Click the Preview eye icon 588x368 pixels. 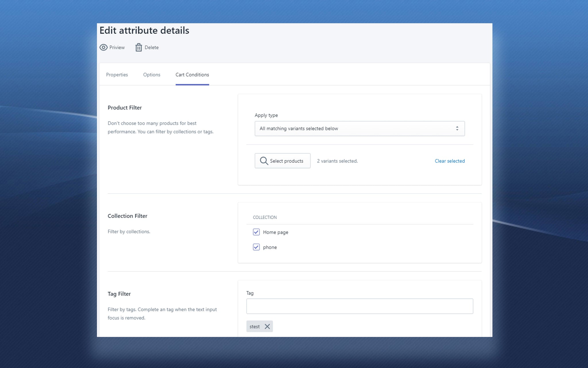tap(103, 47)
